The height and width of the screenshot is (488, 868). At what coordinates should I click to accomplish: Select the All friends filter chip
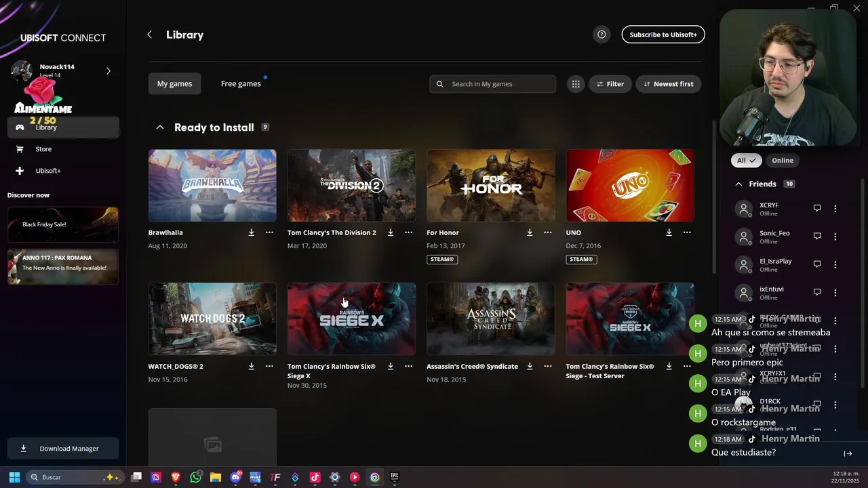pyautogui.click(x=746, y=161)
